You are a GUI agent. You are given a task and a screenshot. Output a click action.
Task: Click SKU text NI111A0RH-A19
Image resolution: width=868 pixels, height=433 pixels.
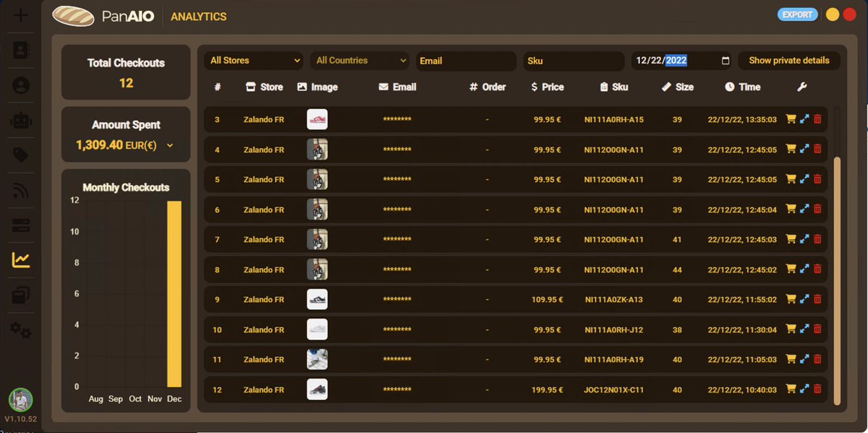click(x=613, y=359)
